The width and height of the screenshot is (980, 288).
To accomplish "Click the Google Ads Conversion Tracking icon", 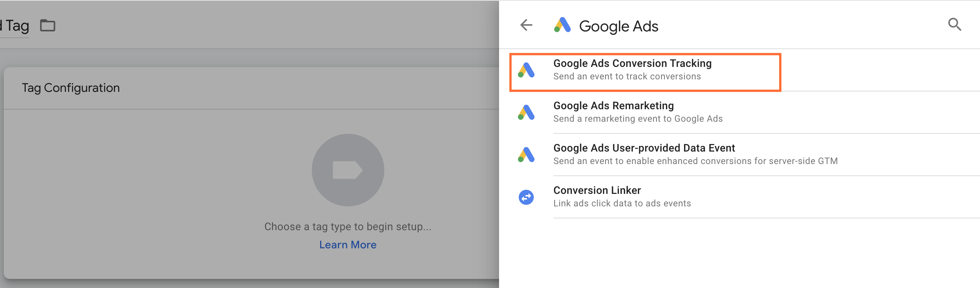I will coord(526,70).
